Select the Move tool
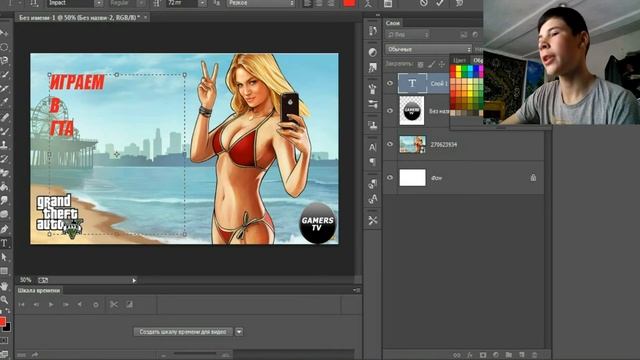 [x=4, y=33]
